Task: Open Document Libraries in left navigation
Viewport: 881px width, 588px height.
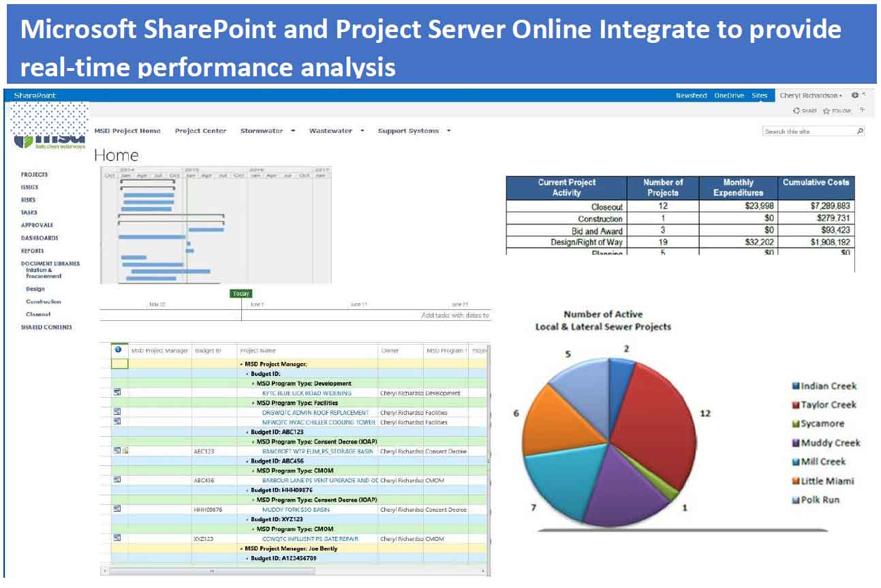Action: point(50,263)
